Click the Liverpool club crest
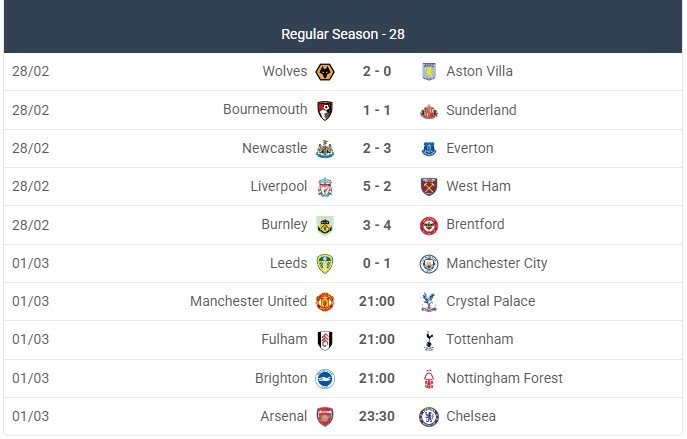The height and width of the screenshot is (439, 687). (x=325, y=187)
